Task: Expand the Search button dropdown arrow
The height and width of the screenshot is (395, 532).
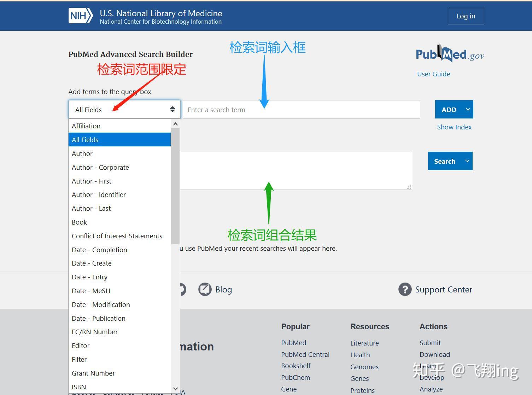Action: click(467, 161)
